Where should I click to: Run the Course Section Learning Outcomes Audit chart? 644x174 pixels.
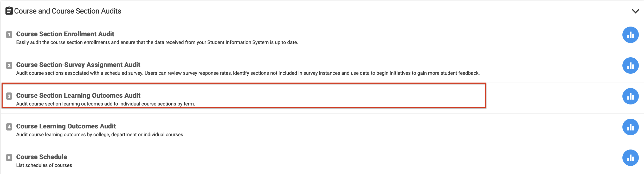(630, 96)
